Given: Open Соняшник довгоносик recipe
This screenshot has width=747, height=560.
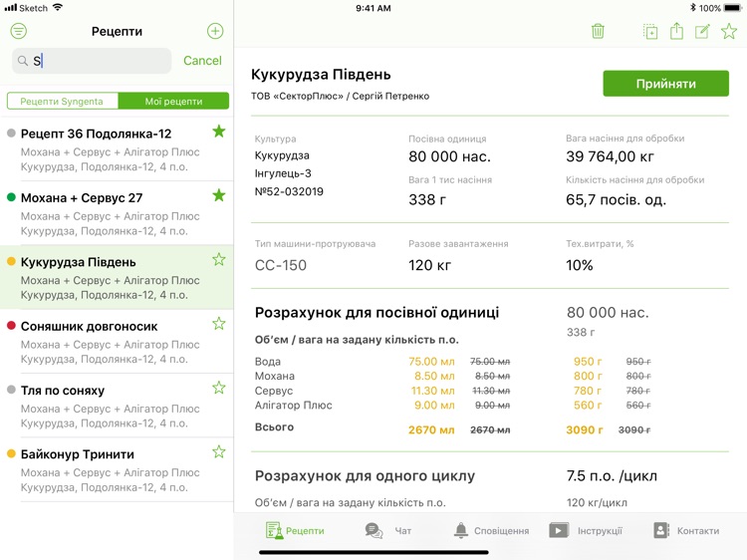Looking at the screenshot, I should (x=117, y=342).
